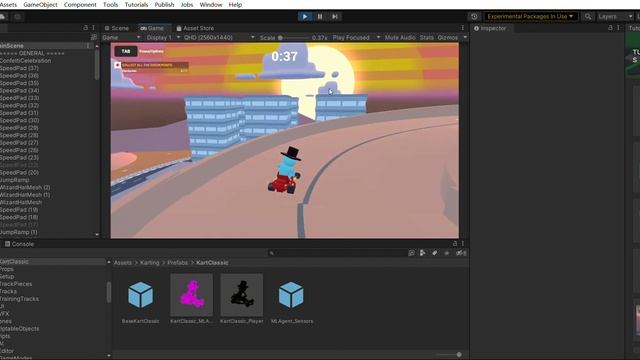Open the Component menu

click(x=80, y=4)
